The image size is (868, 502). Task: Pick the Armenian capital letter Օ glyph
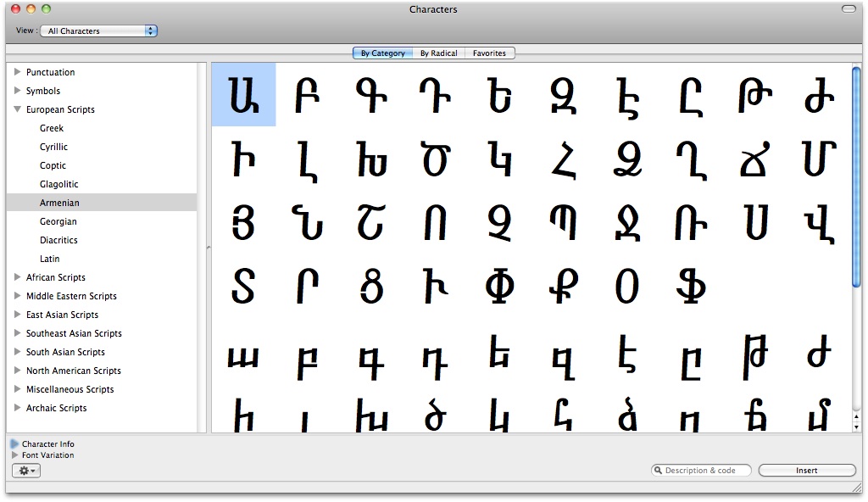(626, 287)
